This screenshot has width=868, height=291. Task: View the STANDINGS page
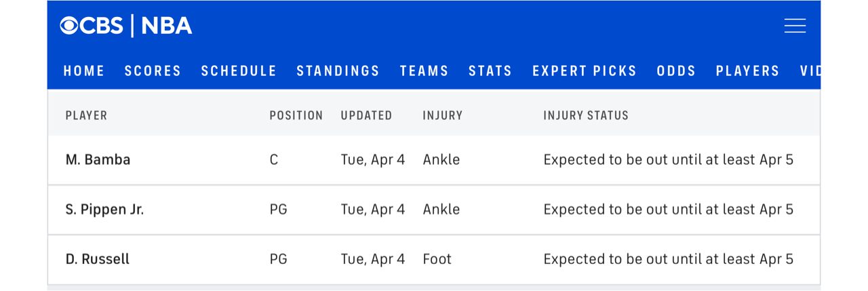(x=338, y=71)
